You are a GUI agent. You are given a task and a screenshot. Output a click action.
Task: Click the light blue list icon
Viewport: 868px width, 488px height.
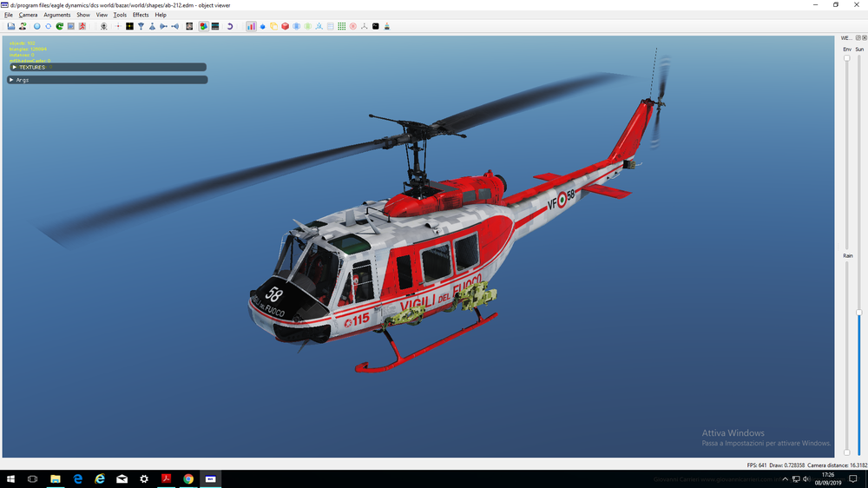pos(331,26)
